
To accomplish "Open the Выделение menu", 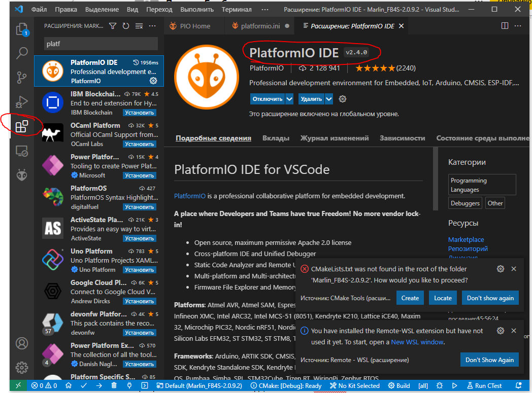I will (x=102, y=10).
